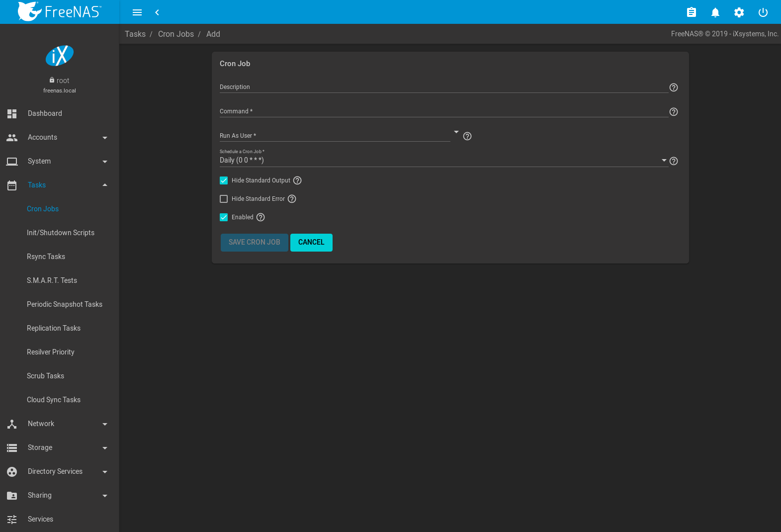Screen dimensions: 781x532
Task: Click the iXsystems copyright text
Action: (725, 34)
